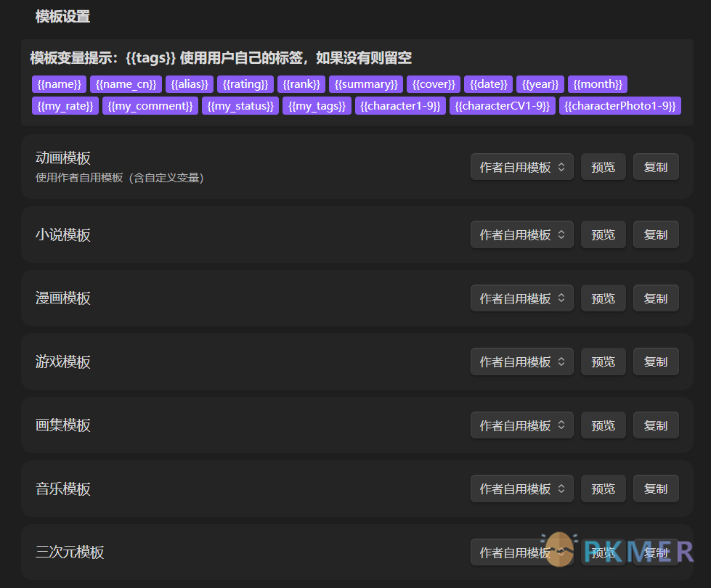Click the 音乐模板 row label

(x=63, y=489)
